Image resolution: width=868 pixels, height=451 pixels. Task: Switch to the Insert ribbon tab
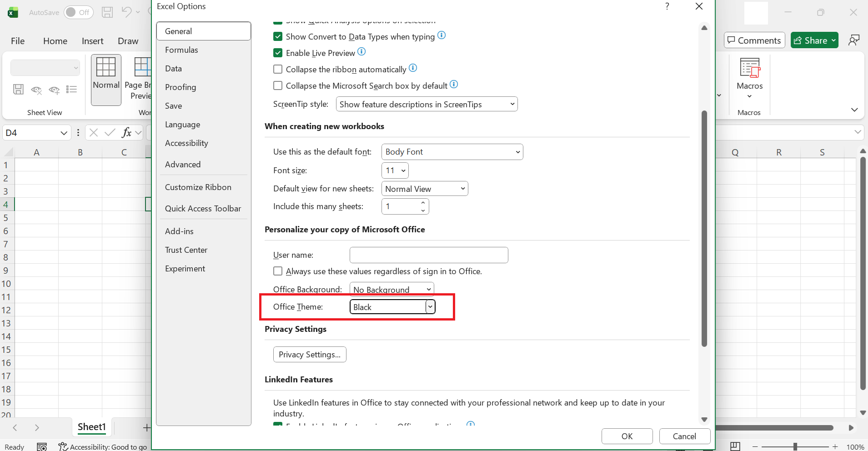click(92, 41)
